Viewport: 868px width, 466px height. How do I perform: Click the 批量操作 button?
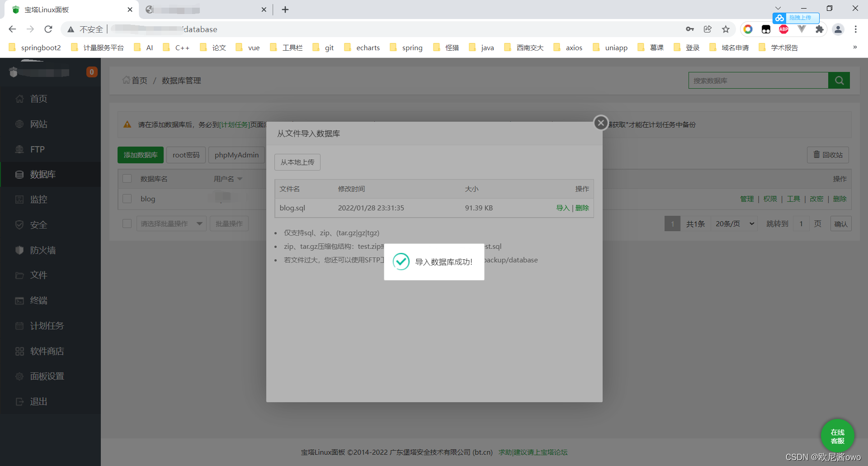click(x=229, y=223)
